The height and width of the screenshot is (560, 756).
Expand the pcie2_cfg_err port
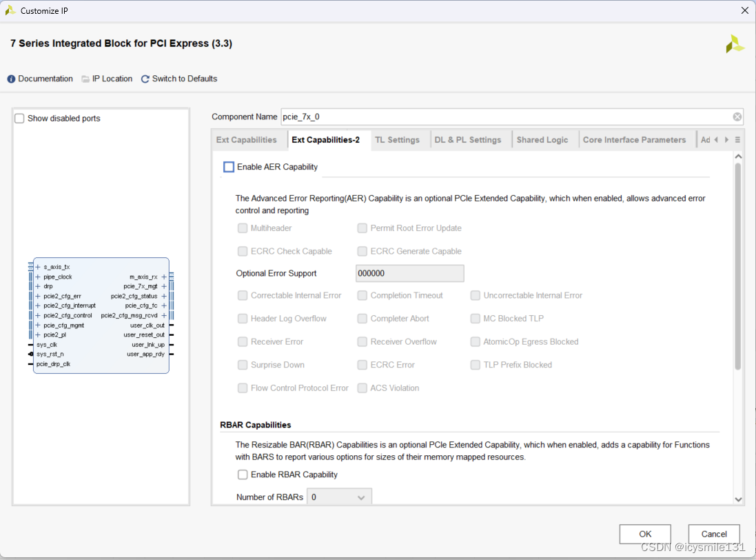pos(38,296)
